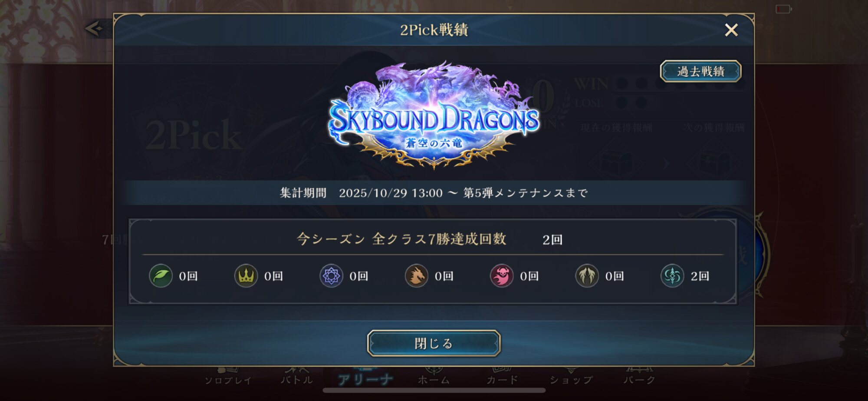Click the Skybound Dragons set logo
The image size is (868, 401).
click(x=434, y=115)
